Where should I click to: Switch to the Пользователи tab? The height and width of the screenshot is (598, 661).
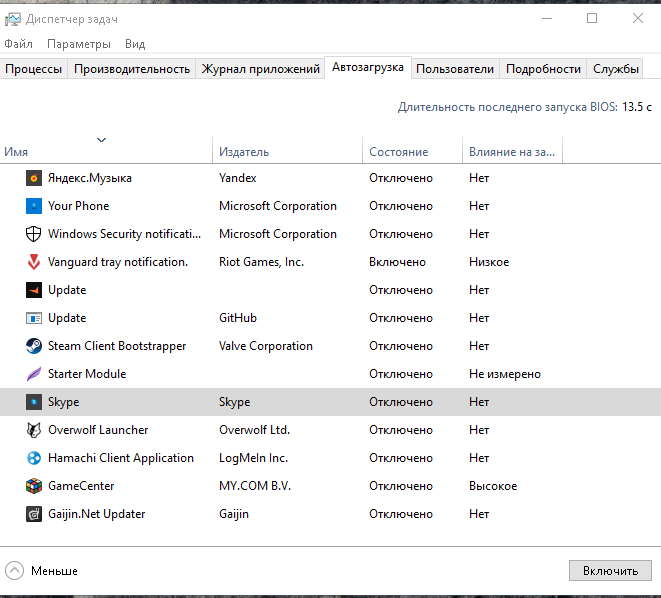[x=455, y=69]
